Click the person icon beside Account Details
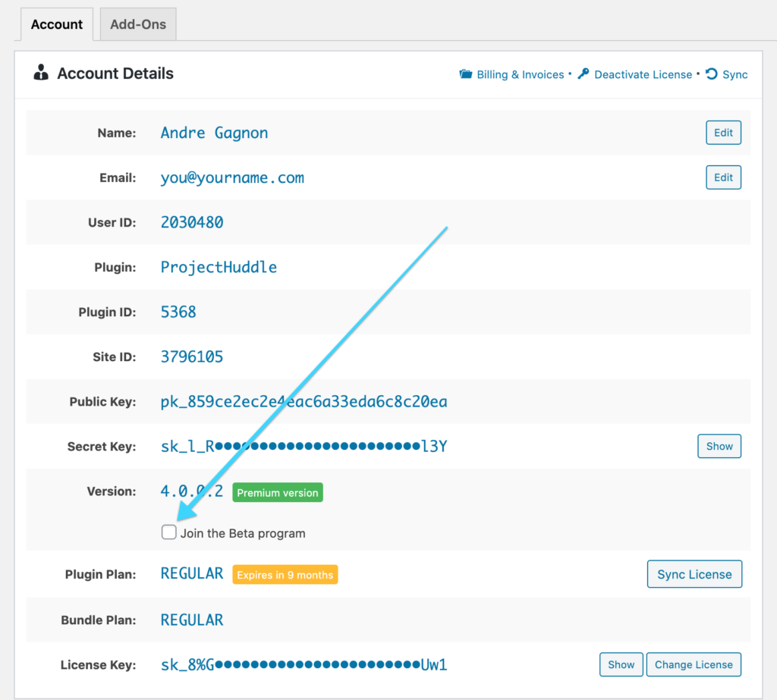Viewport: 777px width, 700px height. 39,73
